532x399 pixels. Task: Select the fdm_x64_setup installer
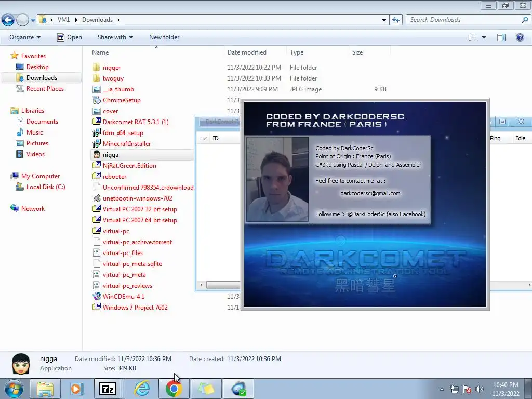123,133
